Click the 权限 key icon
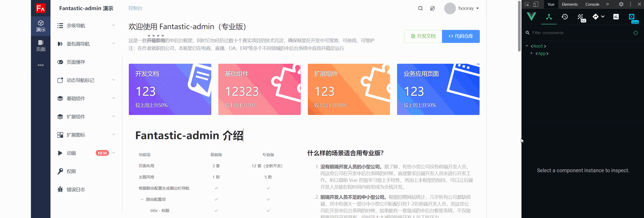Image resolution: width=644 pixels, height=218 pixels. pyautogui.click(x=60, y=171)
